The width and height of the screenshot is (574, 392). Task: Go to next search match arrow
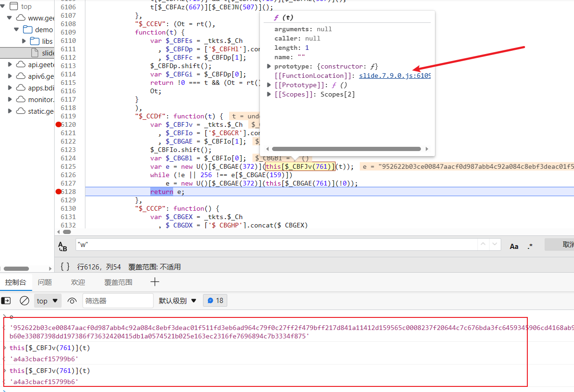(495, 245)
